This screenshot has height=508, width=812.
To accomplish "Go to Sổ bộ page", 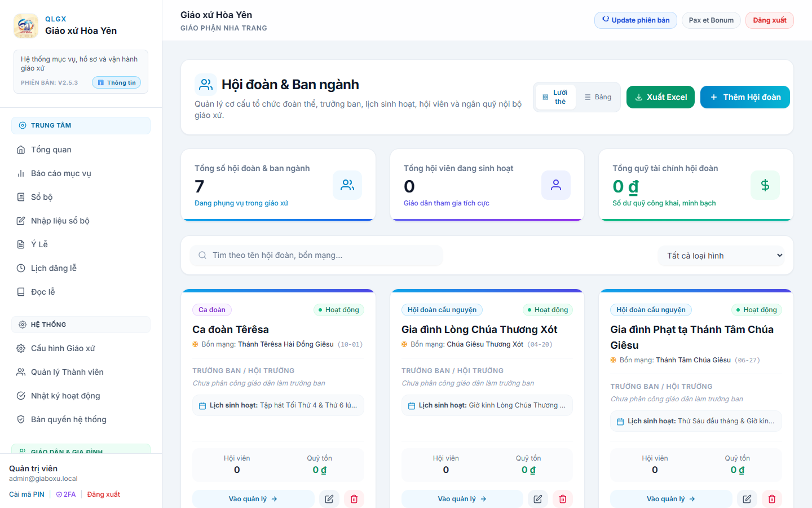I will 81,197.
